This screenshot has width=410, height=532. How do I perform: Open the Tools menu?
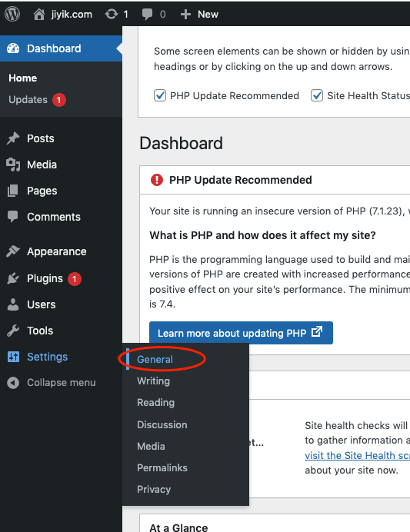[40, 331]
